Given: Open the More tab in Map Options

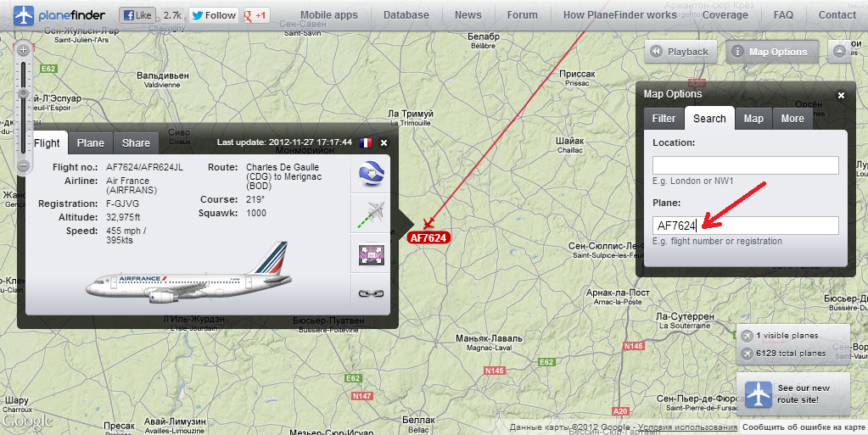Looking at the screenshot, I should 792,119.
